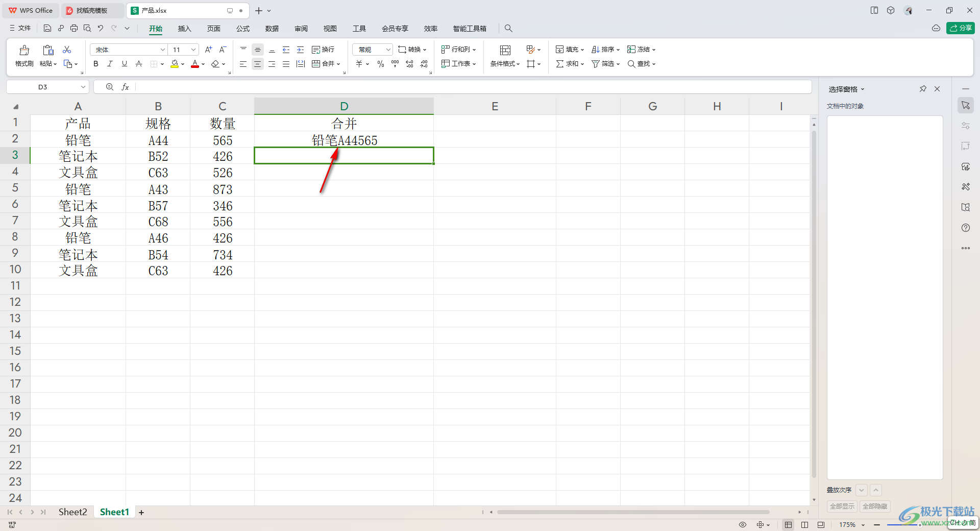Click the decrease font size icon
The height and width of the screenshot is (531, 980).
223,50
